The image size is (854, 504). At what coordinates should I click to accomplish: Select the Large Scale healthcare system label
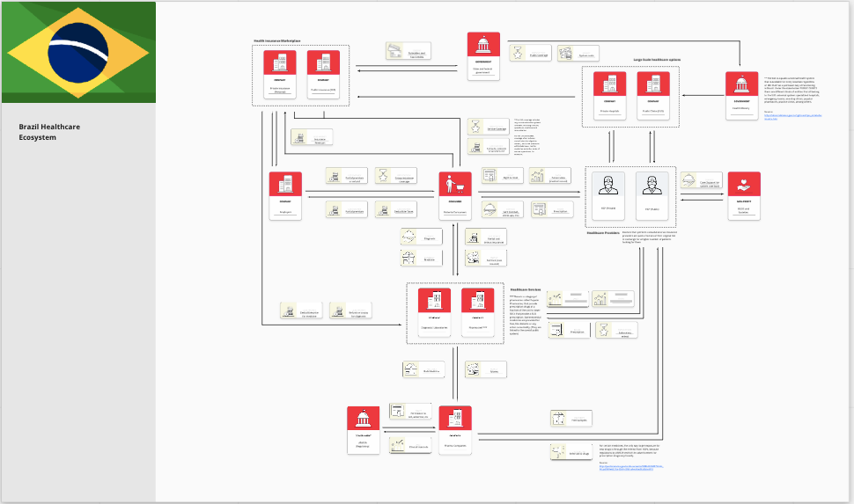pos(657,60)
